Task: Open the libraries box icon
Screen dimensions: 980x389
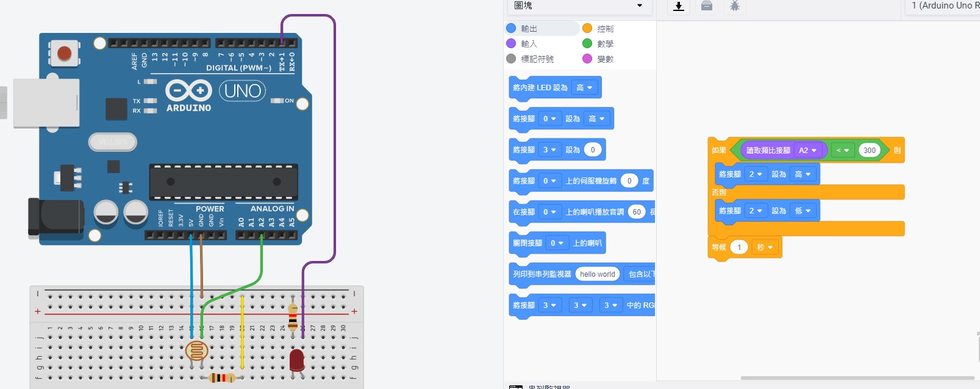Action: click(707, 6)
